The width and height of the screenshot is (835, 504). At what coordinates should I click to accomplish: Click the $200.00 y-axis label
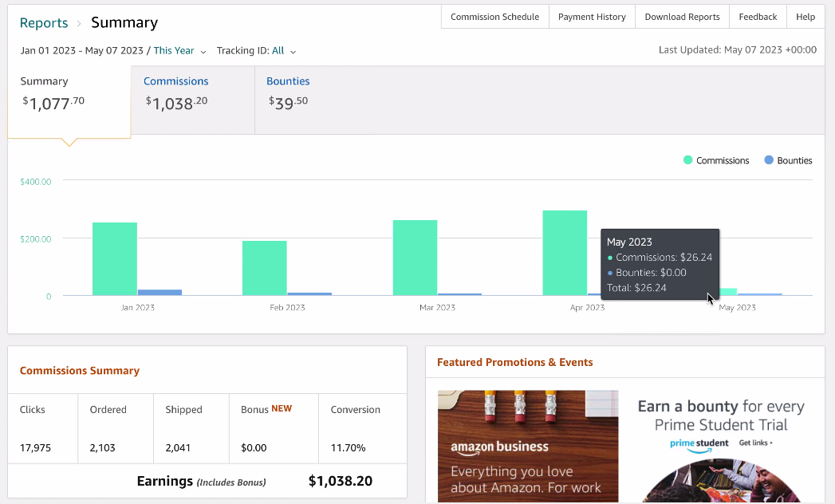[36, 239]
